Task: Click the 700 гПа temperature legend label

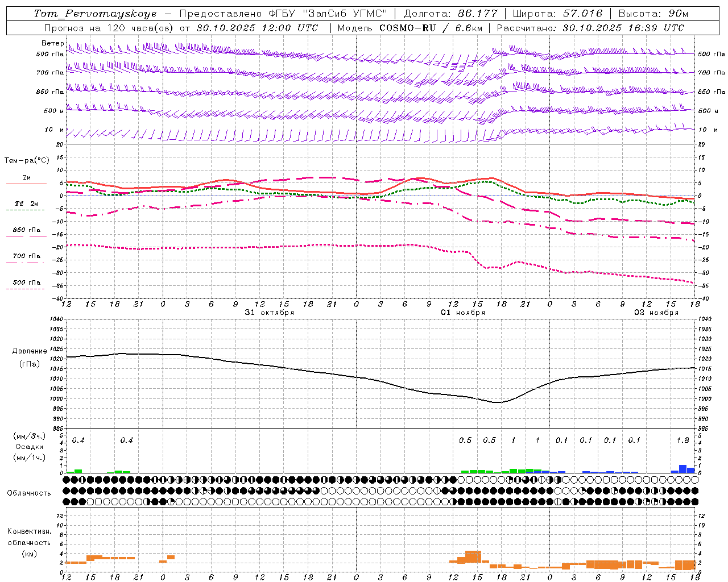Action: pyautogui.click(x=26, y=256)
